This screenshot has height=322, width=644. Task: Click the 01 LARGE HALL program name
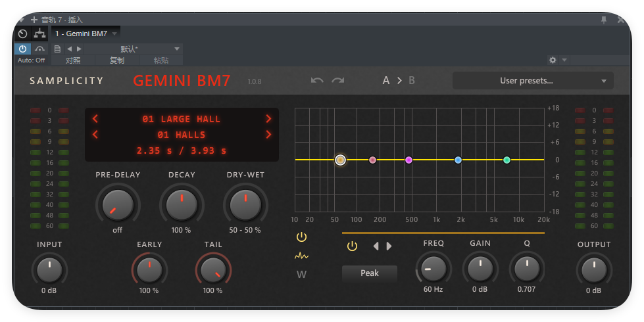click(x=181, y=119)
